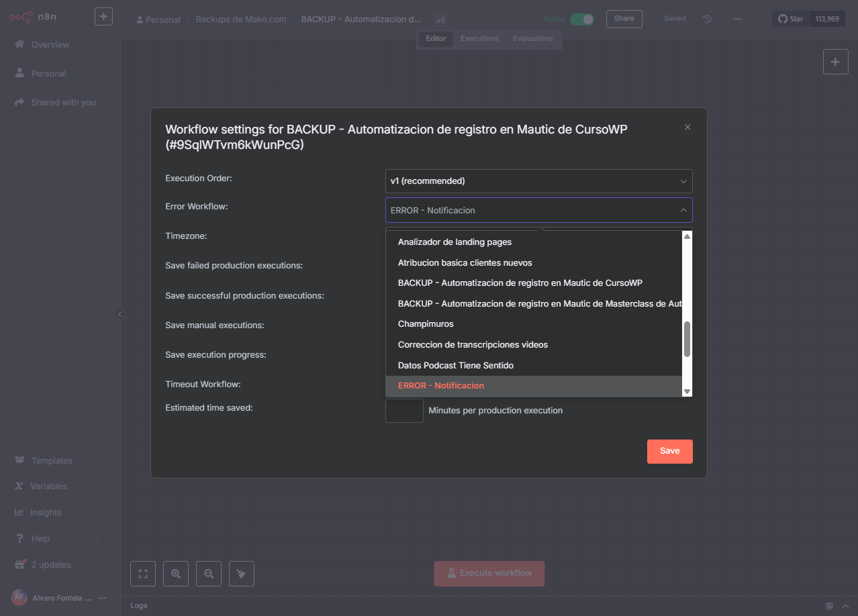Viewport: 858px width, 616px height.
Task: Click the dropdown list scroll up arrow
Action: point(687,236)
